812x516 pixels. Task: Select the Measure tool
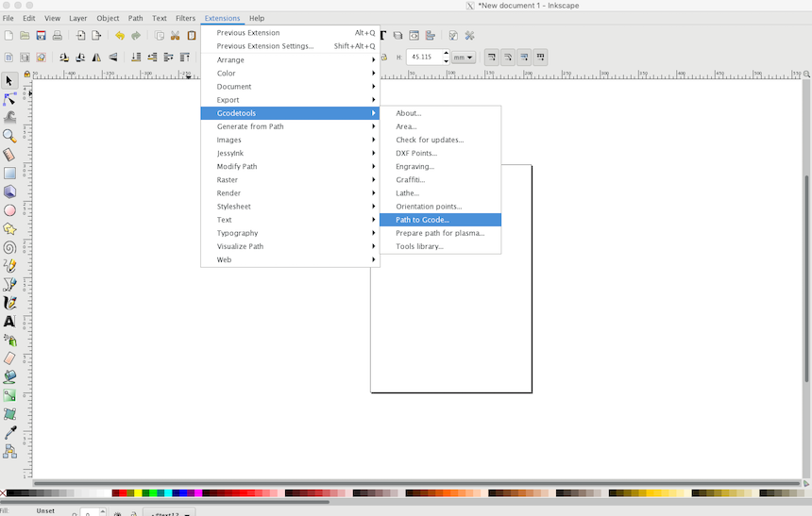9,155
